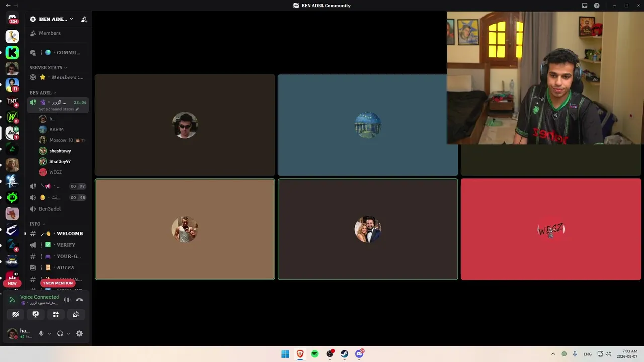This screenshot has width=644, height=362.
Task: Open the Inbox icon in title bar
Action: 585,6
